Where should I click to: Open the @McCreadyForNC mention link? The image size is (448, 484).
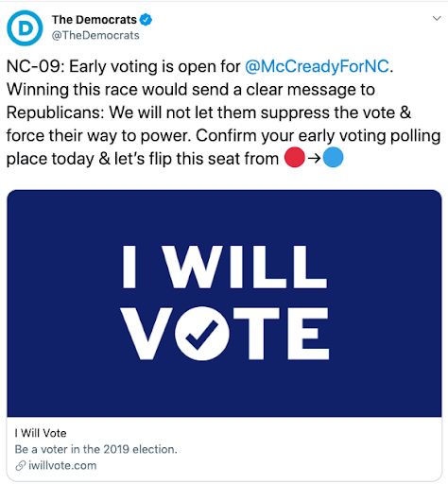(x=317, y=66)
